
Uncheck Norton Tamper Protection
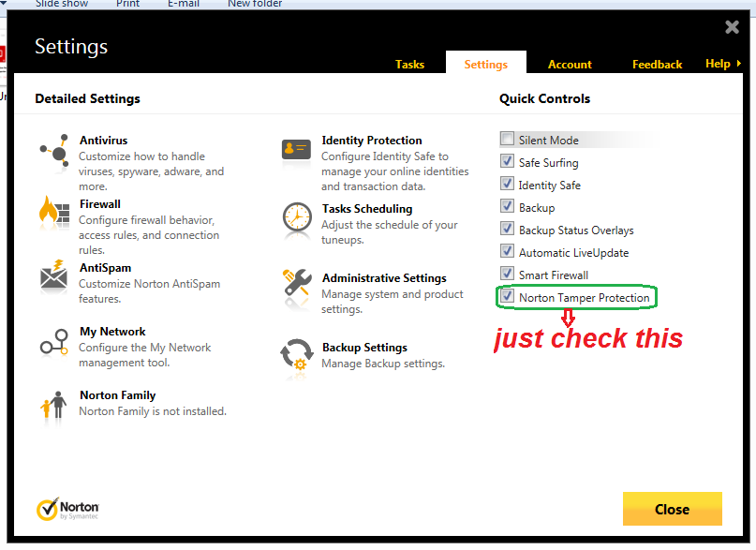pos(507,297)
